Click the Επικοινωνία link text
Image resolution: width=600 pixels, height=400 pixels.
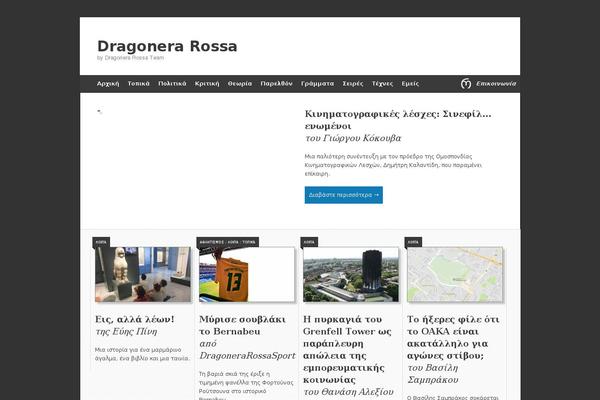click(496, 83)
